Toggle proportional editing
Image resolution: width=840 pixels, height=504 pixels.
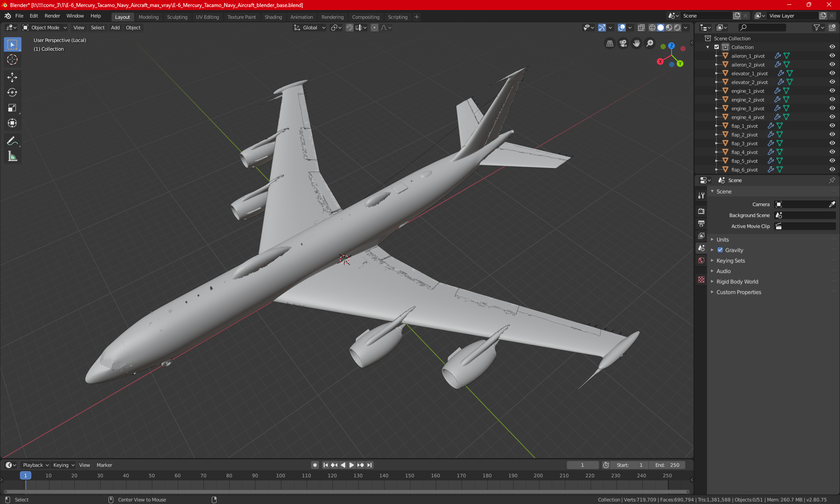(374, 28)
